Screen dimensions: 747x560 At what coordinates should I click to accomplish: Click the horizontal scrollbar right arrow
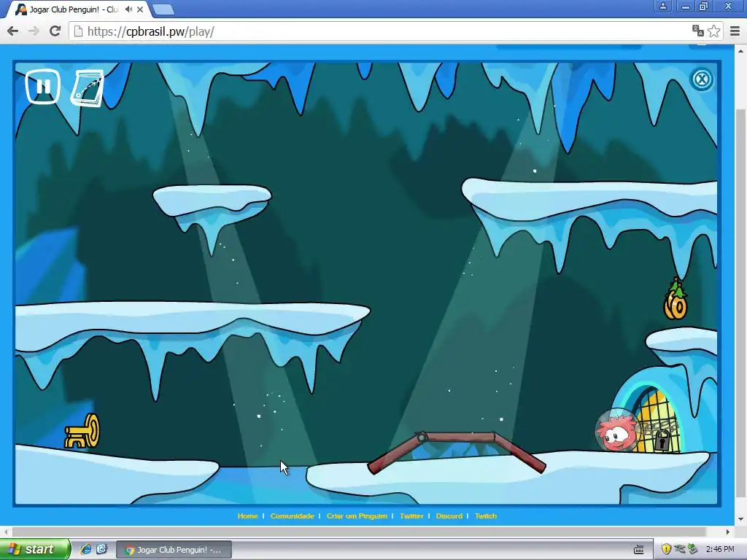pyautogui.click(x=728, y=532)
